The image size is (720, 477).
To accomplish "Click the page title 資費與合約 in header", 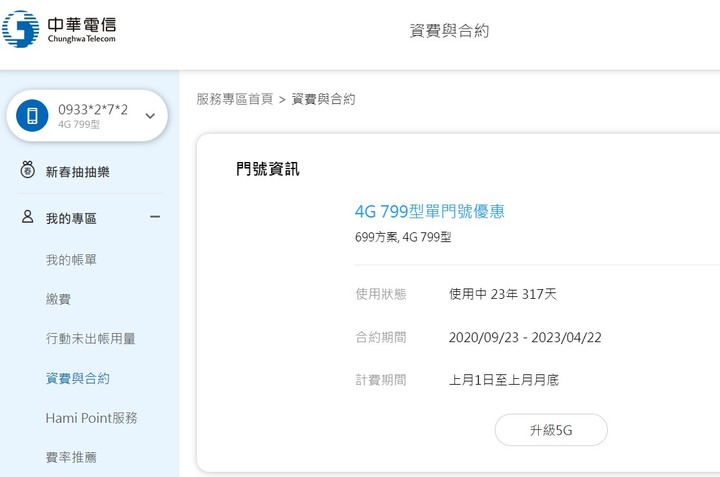I will point(449,31).
